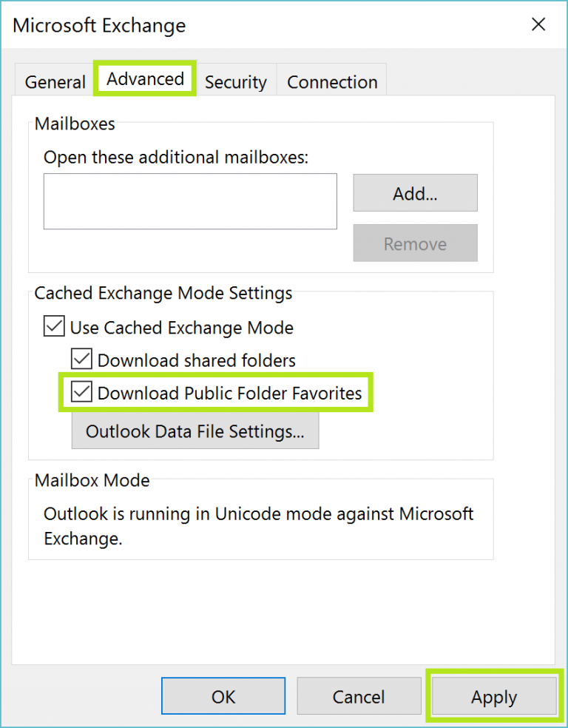Click the Add button to add a mailbox

[x=415, y=192]
